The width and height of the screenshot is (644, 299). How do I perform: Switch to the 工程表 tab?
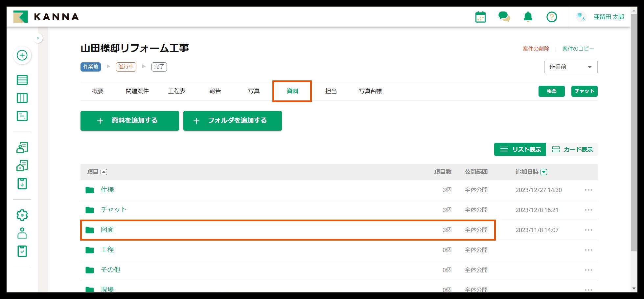pos(177,91)
